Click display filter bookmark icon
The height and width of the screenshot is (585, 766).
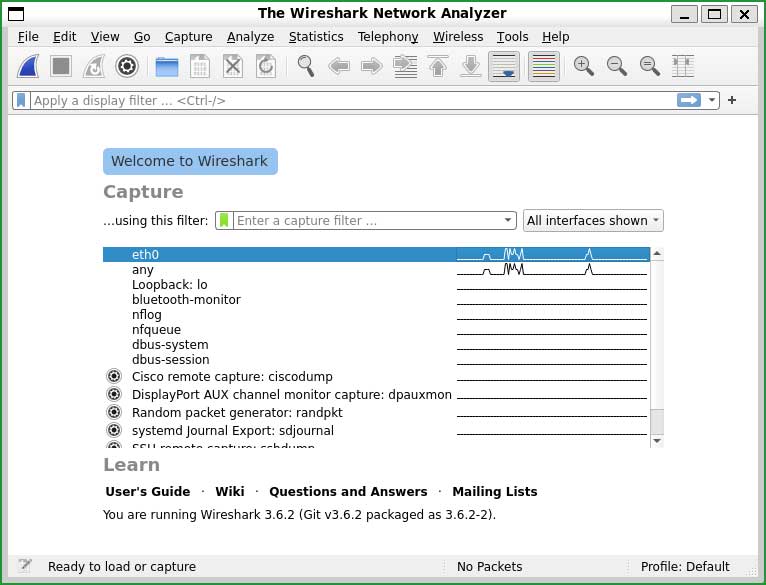pyautogui.click(x=21, y=100)
